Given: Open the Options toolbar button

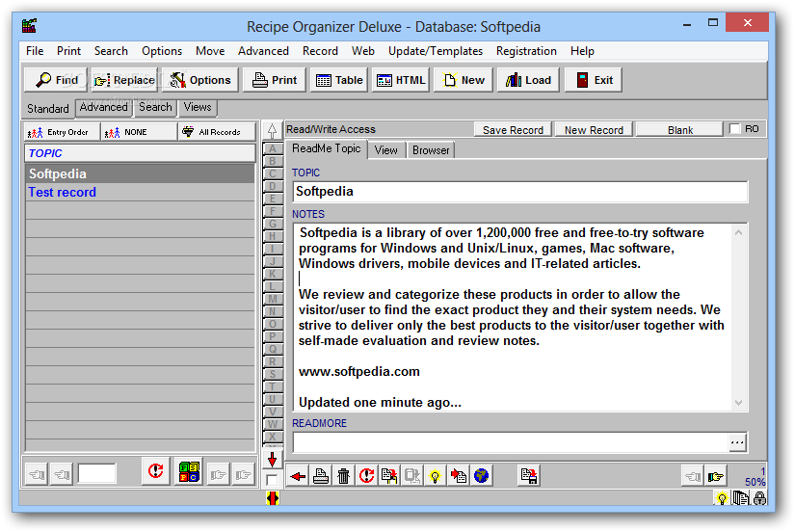Looking at the screenshot, I should pyautogui.click(x=199, y=80).
